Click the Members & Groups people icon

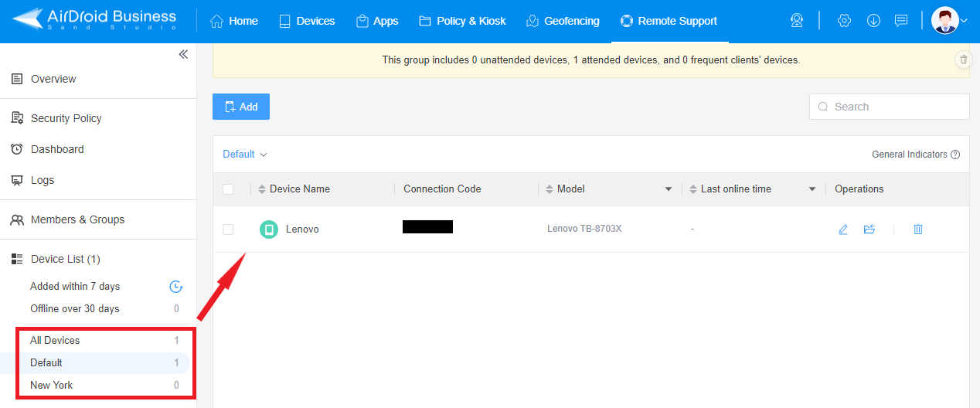click(x=17, y=219)
